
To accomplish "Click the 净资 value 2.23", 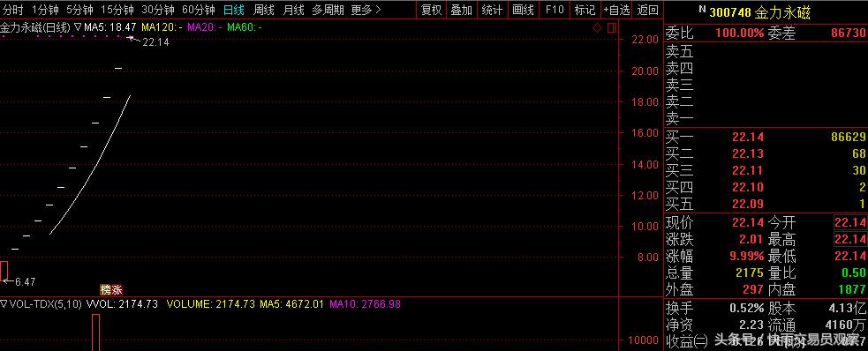I will (x=751, y=325).
